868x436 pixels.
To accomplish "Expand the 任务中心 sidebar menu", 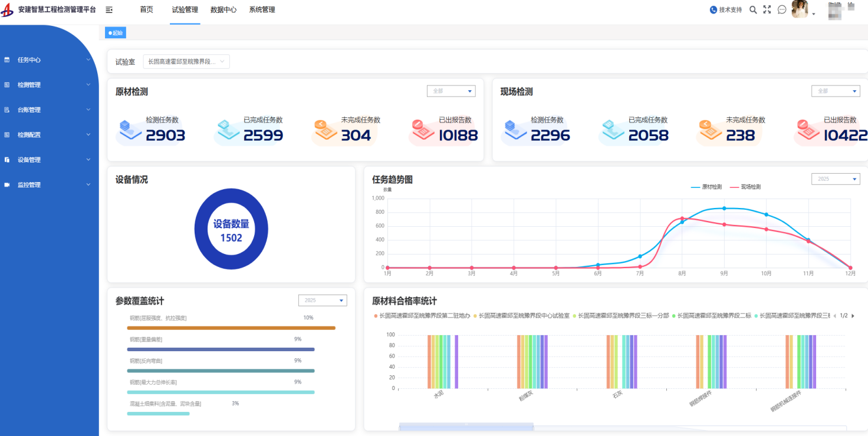I will click(x=48, y=60).
